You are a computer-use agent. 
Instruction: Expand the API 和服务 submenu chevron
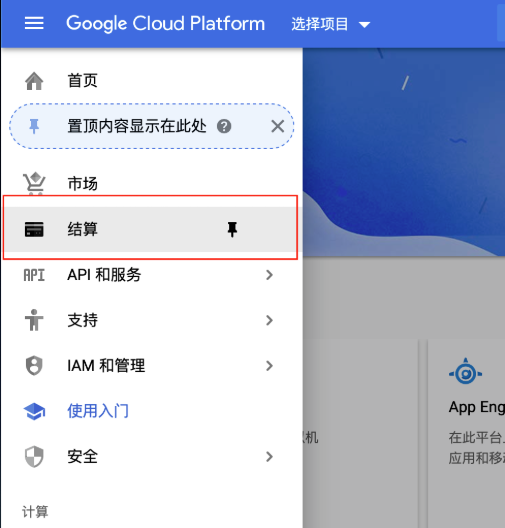[269, 275]
